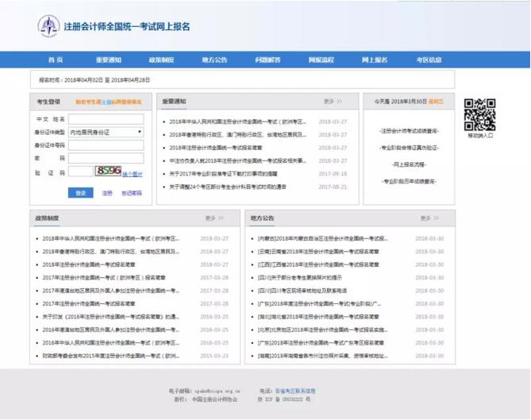
Task: Go to 网上报名 in the navigation bar
Action: point(375,60)
